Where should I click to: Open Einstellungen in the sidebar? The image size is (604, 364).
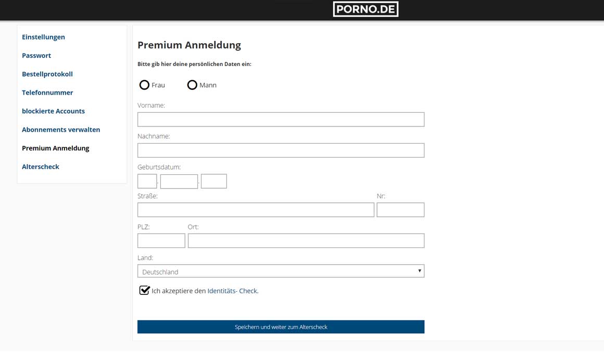coord(43,37)
